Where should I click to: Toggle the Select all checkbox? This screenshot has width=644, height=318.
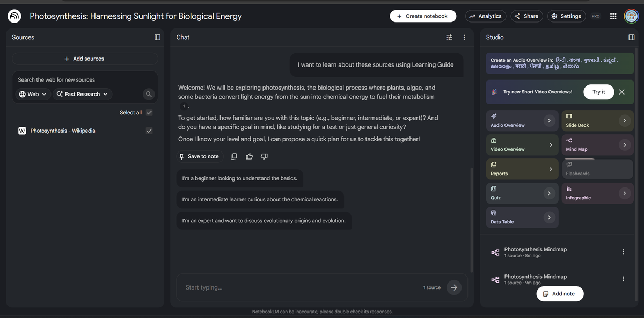pyautogui.click(x=149, y=112)
